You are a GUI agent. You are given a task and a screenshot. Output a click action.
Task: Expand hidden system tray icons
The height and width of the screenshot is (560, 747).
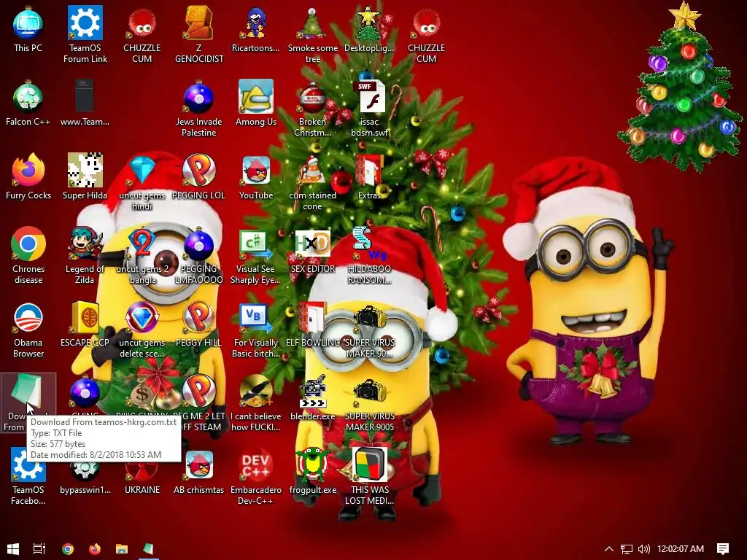[x=609, y=548]
